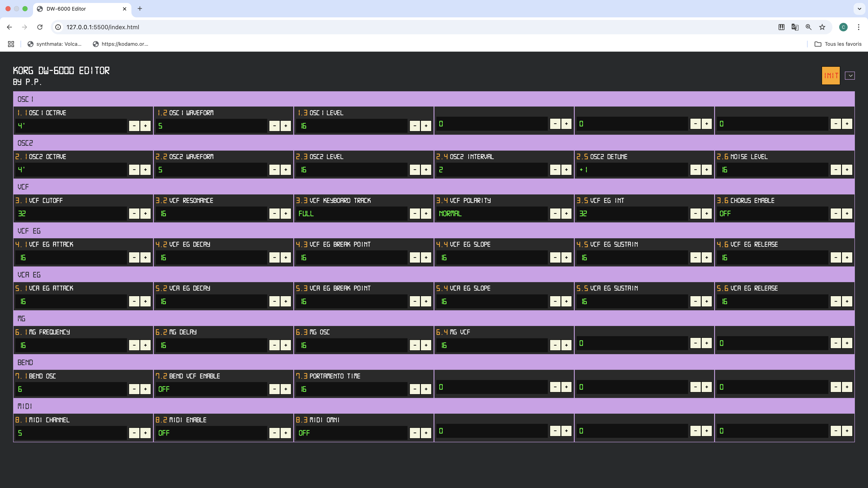Disable Chorus Enable with minus button

[x=836, y=213]
